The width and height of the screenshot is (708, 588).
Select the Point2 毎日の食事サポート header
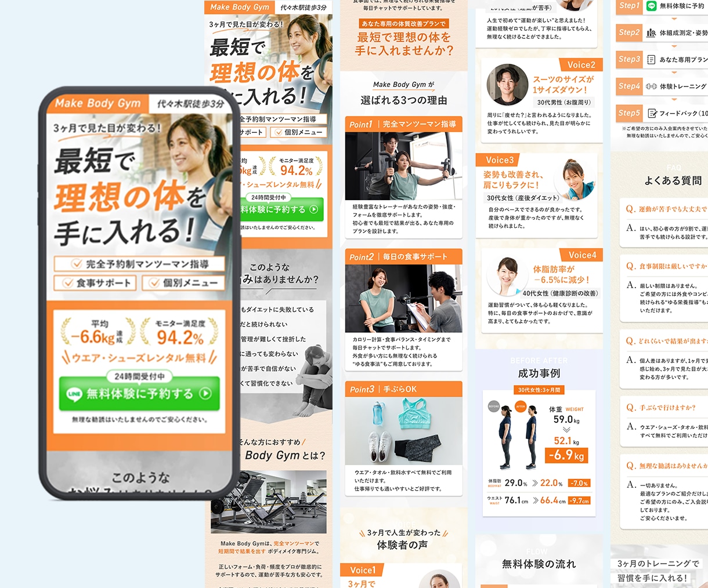403,256
